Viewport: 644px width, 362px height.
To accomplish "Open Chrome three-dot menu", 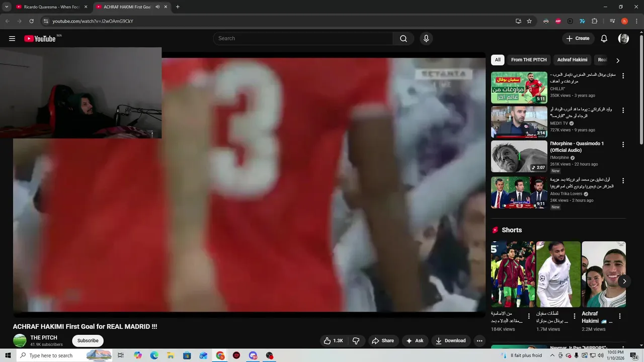I will [x=636, y=21].
